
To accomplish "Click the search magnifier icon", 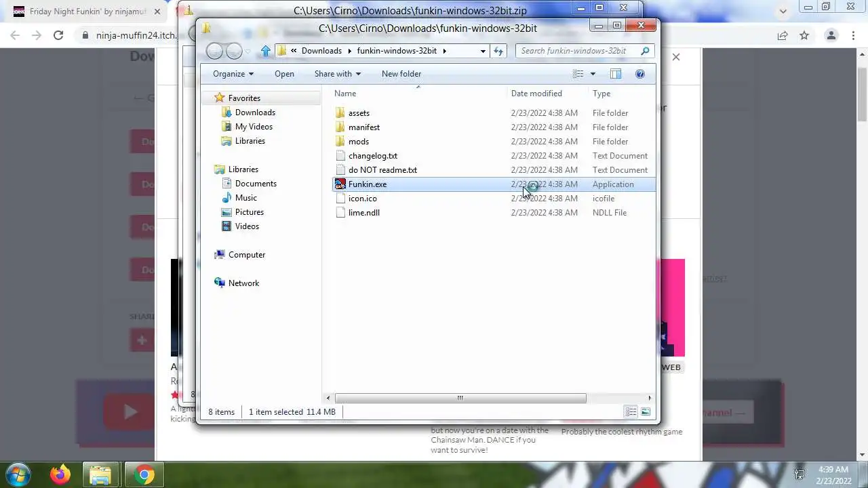I will [646, 51].
